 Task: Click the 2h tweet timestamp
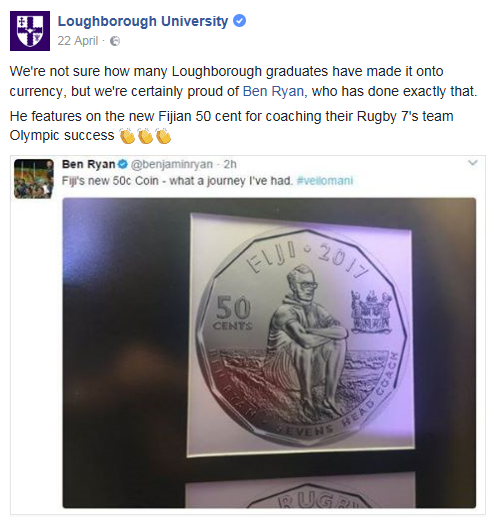point(230,164)
